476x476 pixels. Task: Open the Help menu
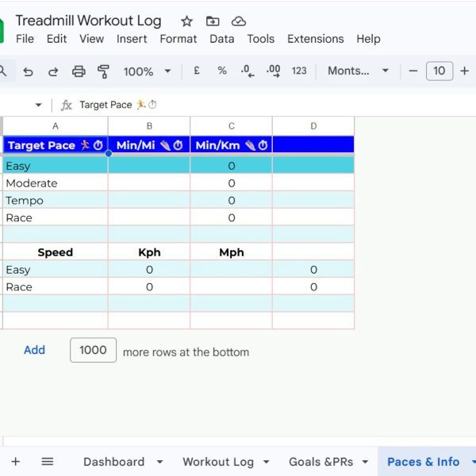368,39
